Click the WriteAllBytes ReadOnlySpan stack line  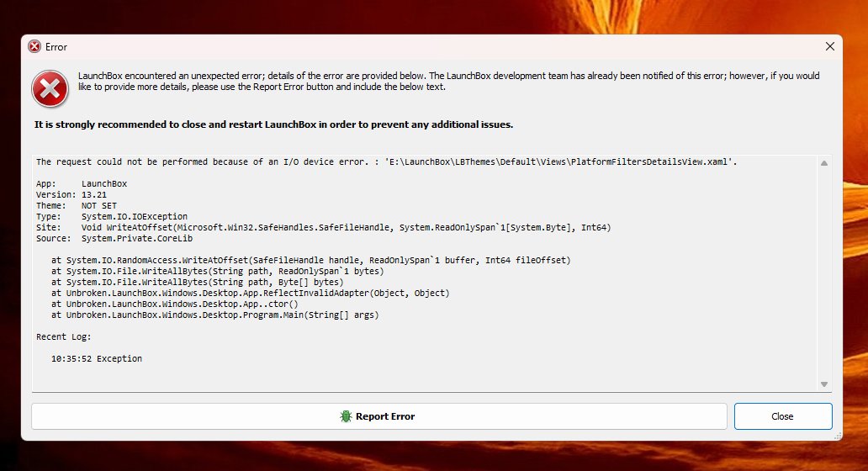pyautogui.click(x=217, y=271)
